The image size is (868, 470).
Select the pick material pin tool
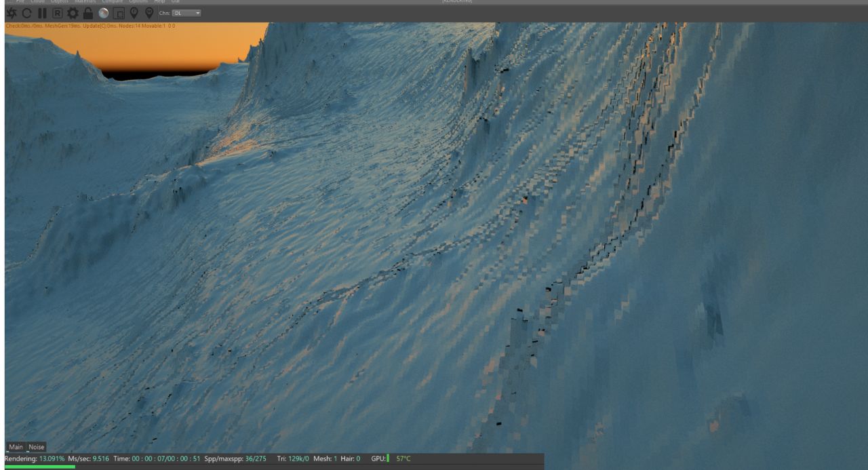(x=149, y=13)
